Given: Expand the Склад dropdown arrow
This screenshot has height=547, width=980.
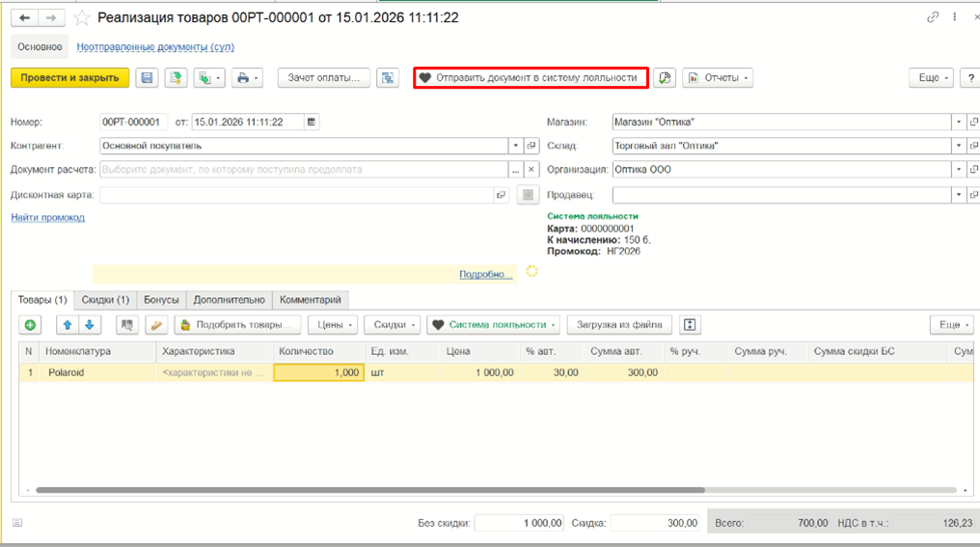Looking at the screenshot, I should tap(959, 146).
